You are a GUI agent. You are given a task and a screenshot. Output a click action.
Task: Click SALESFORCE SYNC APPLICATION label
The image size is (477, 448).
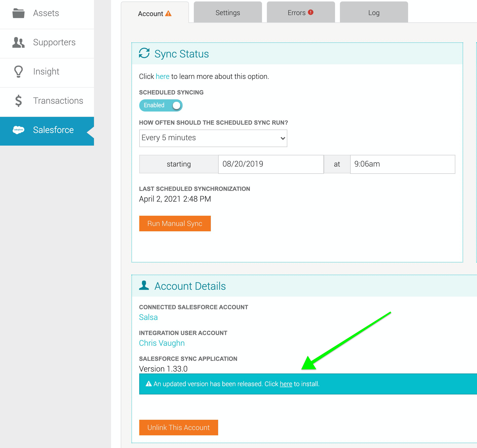pos(188,359)
